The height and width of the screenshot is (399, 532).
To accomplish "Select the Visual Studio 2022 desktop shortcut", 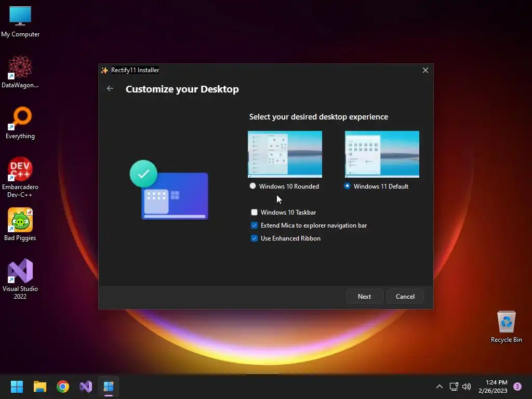I will (20, 279).
